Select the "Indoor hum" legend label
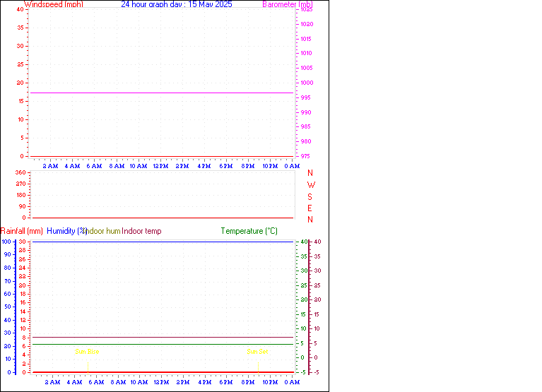542x392 pixels. [x=103, y=231]
